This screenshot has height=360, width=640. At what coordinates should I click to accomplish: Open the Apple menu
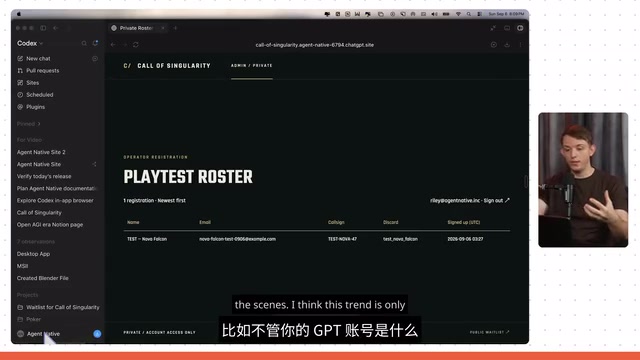(x=19, y=14)
